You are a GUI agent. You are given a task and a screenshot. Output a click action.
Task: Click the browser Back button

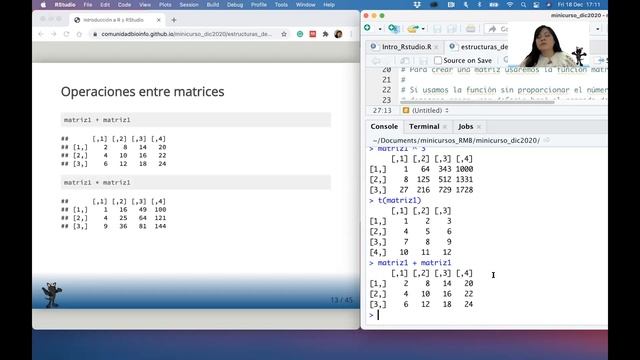coord(41,34)
